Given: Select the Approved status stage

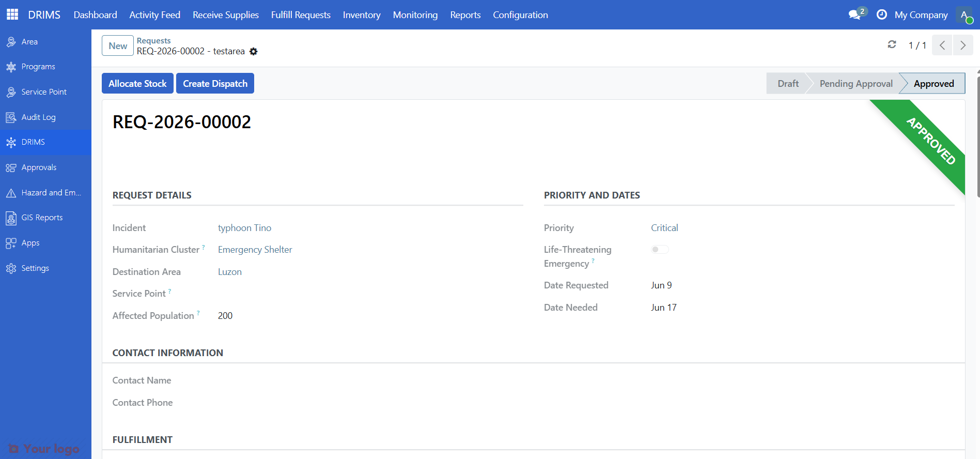Looking at the screenshot, I should 934,83.
